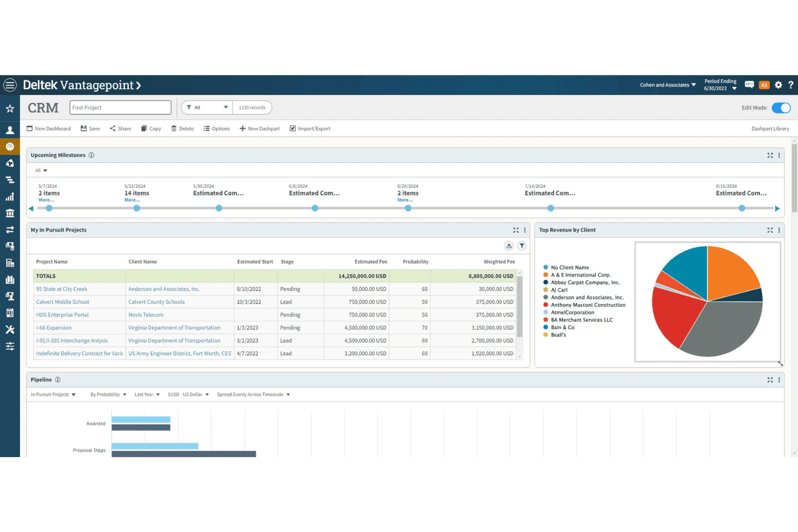The width and height of the screenshot is (798, 532).
Task: Open the In Pursuit Projects pipeline dropdown
Action: coord(53,395)
